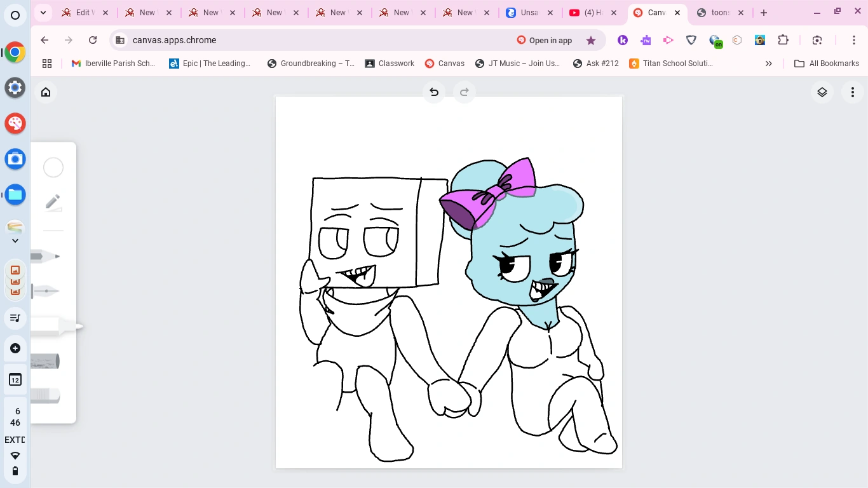Screen dimensions: 868x488
Task: Undo the last drawing stroke
Action: (434, 92)
